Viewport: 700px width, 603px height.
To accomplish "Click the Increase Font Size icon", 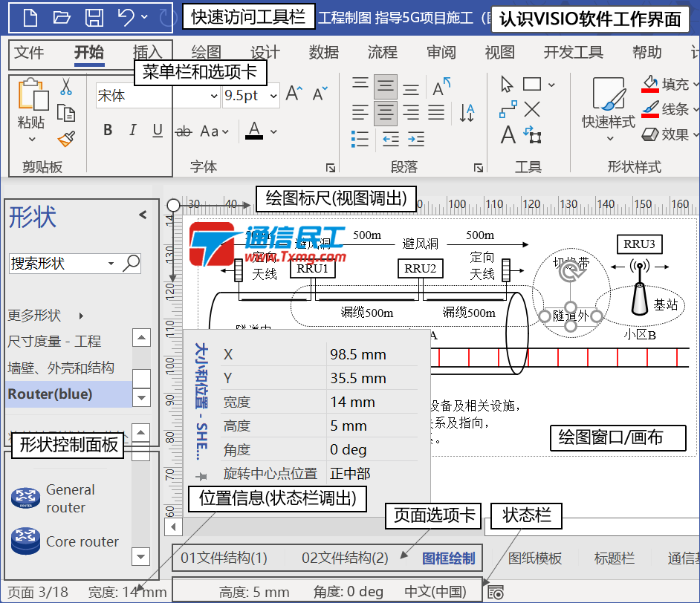I will [x=294, y=94].
